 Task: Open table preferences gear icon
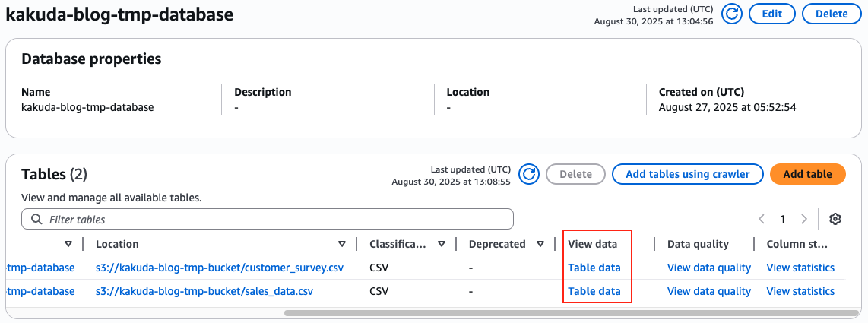[835, 219]
